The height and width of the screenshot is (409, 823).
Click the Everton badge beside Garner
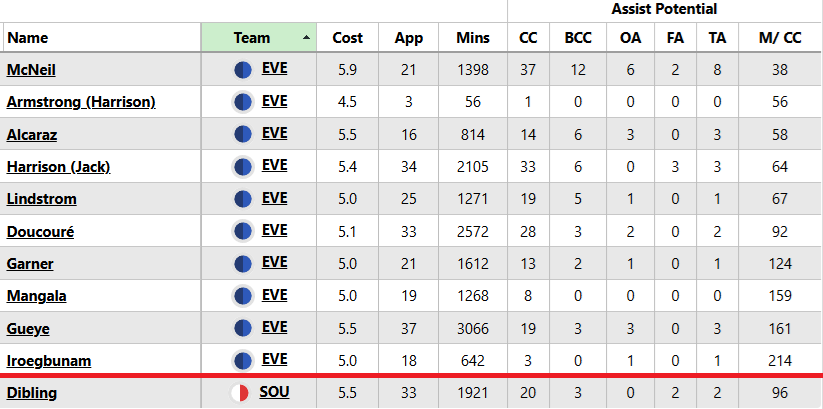click(242, 264)
